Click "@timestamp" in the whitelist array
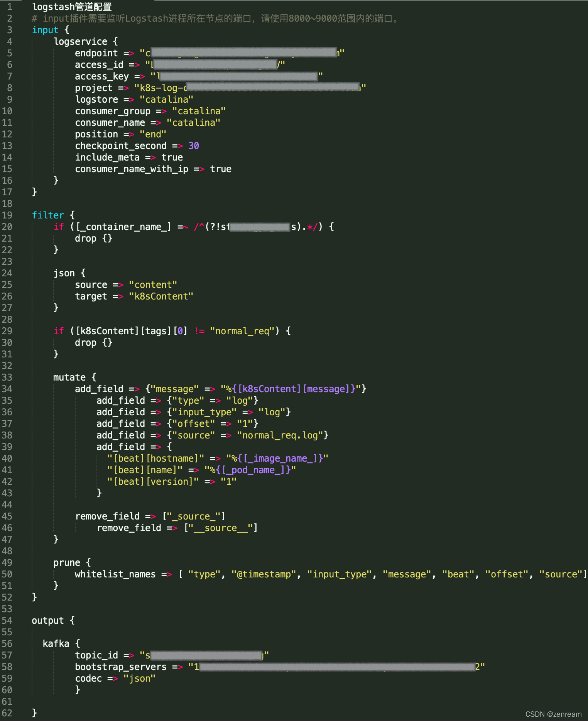Image resolution: width=588 pixels, height=721 pixels. coord(264,574)
